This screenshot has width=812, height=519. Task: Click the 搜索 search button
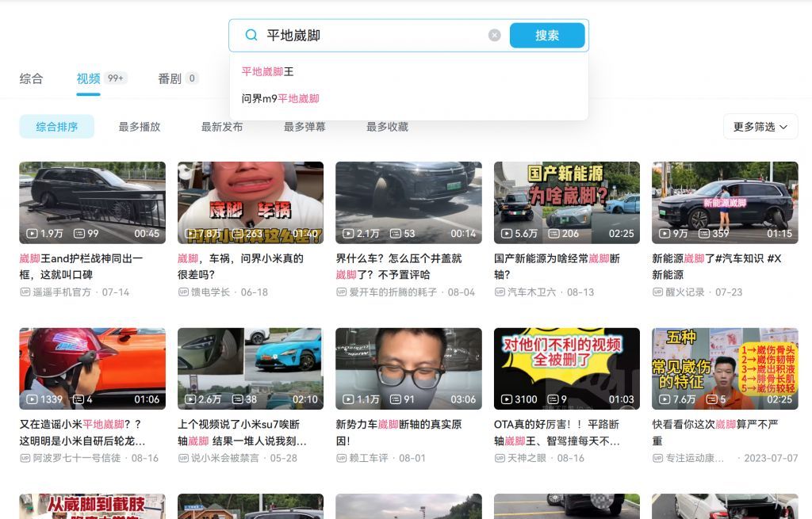pyautogui.click(x=547, y=35)
